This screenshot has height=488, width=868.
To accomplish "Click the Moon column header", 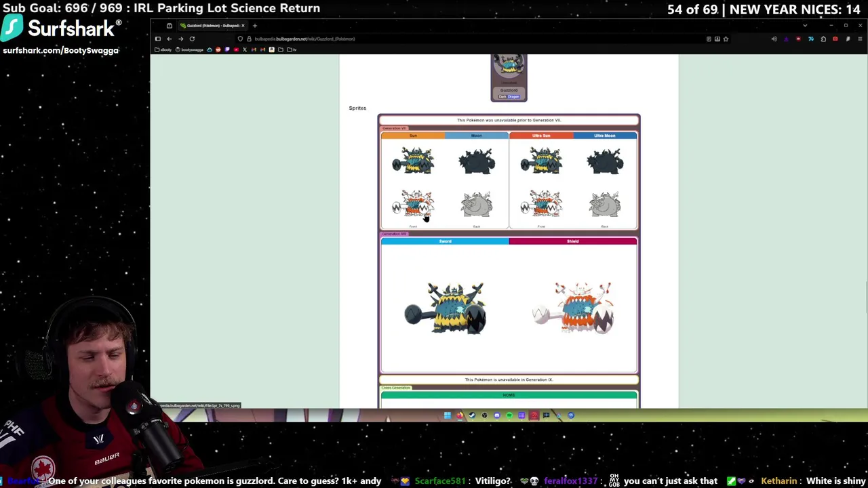I will [477, 136].
